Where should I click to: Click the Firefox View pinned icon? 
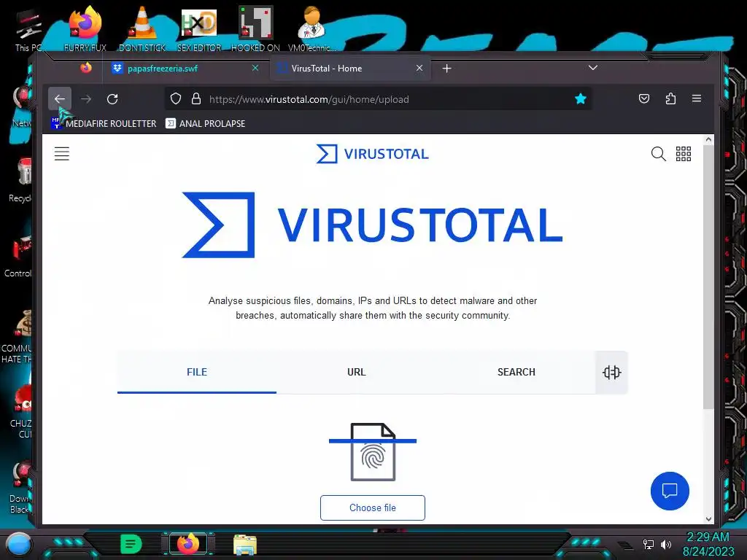click(86, 68)
